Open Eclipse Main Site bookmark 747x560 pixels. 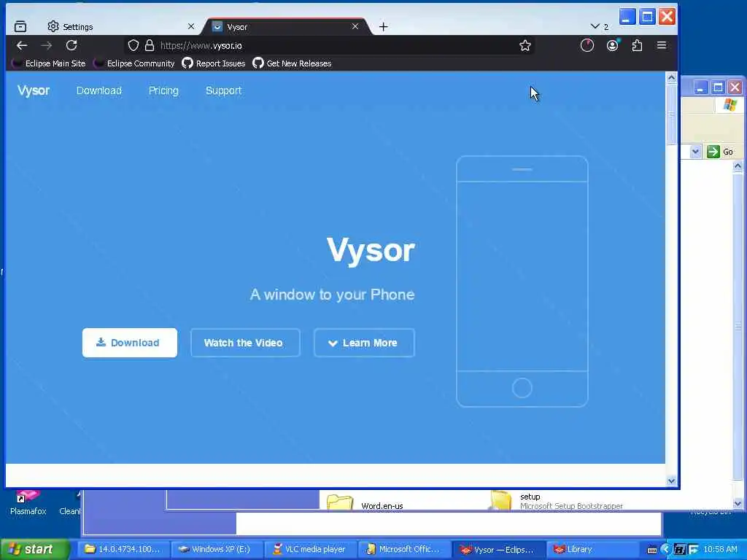(x=50, y=63)
